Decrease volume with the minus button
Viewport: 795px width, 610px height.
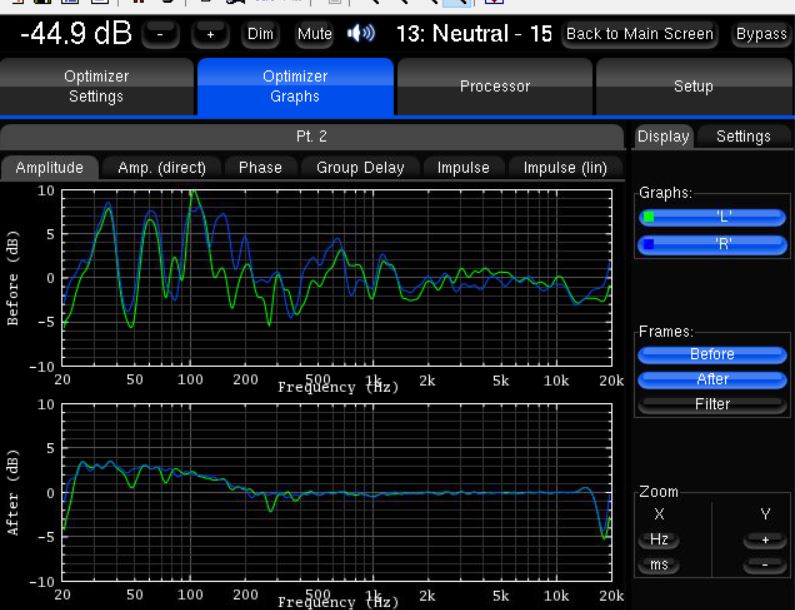point(162,34)
